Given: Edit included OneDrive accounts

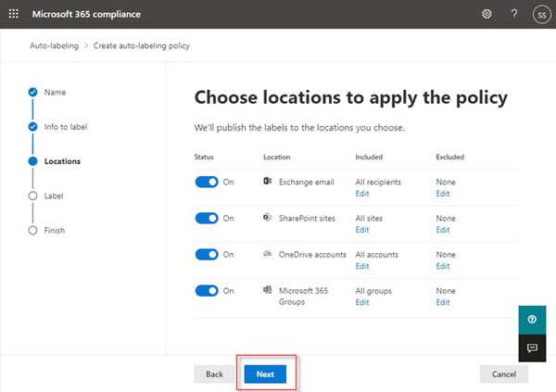Looking at the screenshot, I should tap(362, 266).
